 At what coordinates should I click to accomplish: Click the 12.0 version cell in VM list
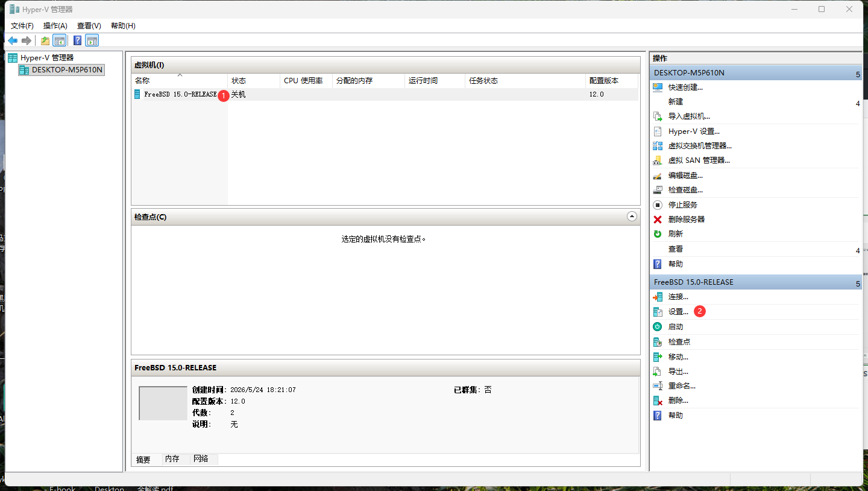click(x=596, y=95)
